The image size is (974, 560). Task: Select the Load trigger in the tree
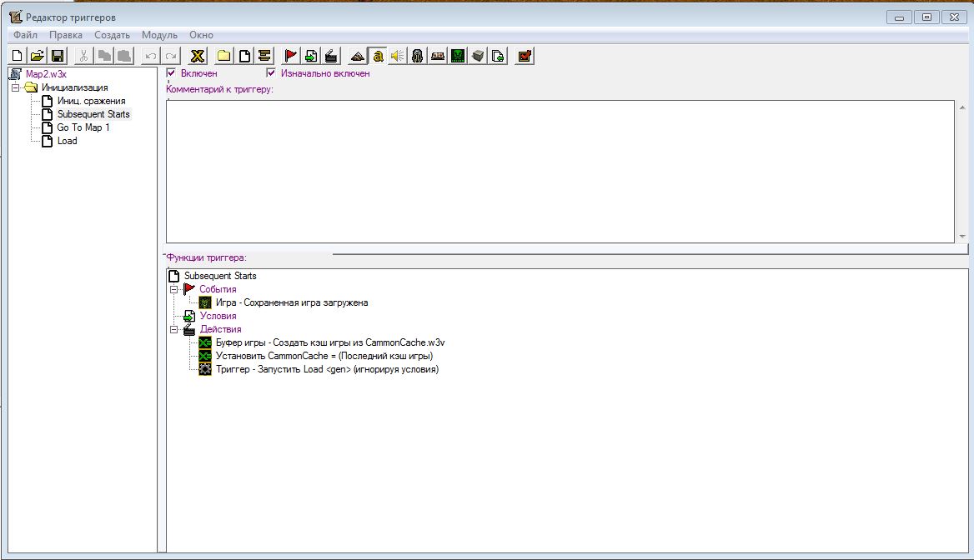tap(67, 141)
